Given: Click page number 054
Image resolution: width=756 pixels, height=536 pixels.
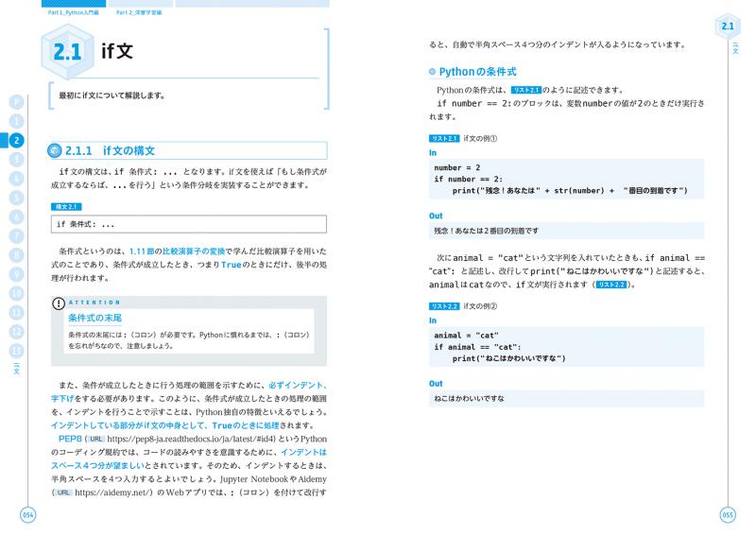Looking at the screenshot, I should click(x=28, y=515).
